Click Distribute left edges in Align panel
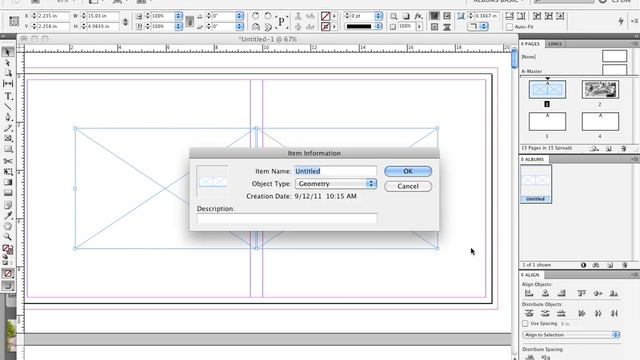Viewport: 640px width, 360px height. [582, 313]
